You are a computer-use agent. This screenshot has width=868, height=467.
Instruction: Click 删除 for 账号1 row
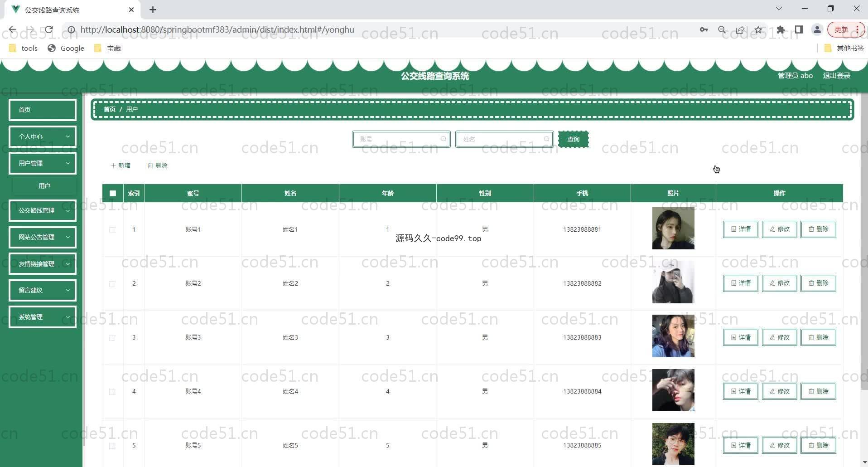point(818,229)
